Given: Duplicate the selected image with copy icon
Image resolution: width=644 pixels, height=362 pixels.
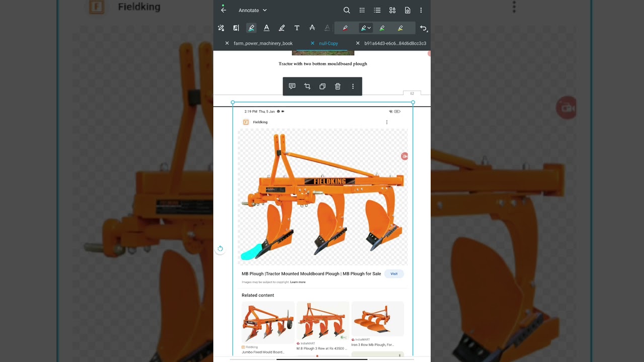Looking at the screenshot, I should (x=323, y=86).
